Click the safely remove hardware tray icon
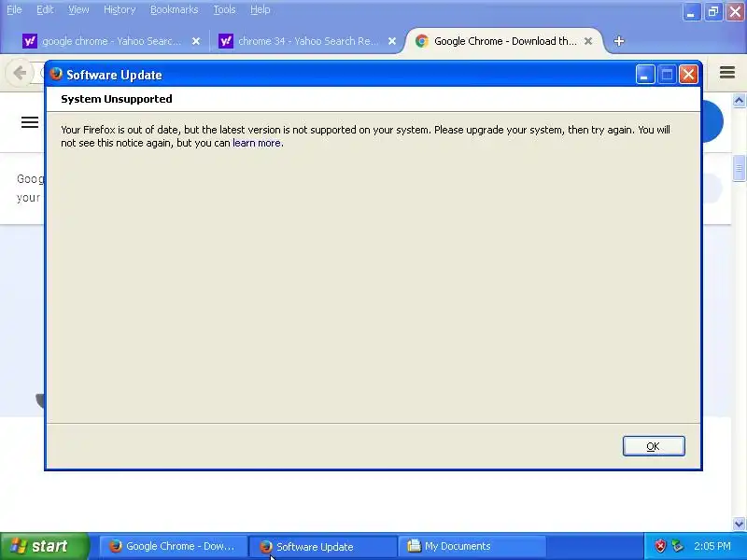This screenshot has height=560, width=747. point(677,546)
